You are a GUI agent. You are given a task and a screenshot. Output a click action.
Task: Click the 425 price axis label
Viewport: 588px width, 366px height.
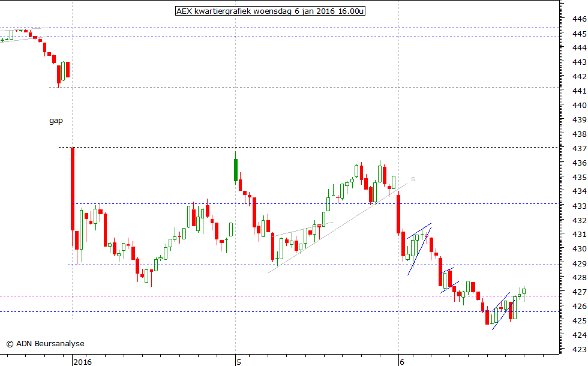coord(580,320)
